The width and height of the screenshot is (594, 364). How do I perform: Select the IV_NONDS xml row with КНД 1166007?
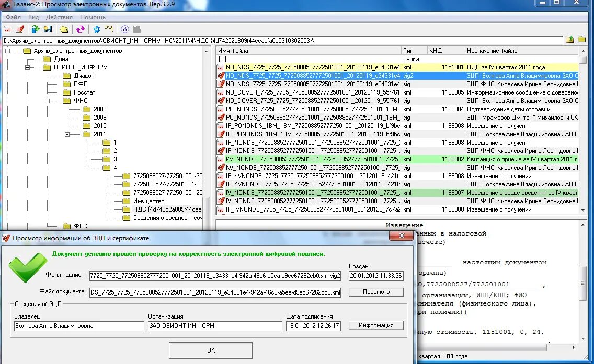tap(397, 193)
